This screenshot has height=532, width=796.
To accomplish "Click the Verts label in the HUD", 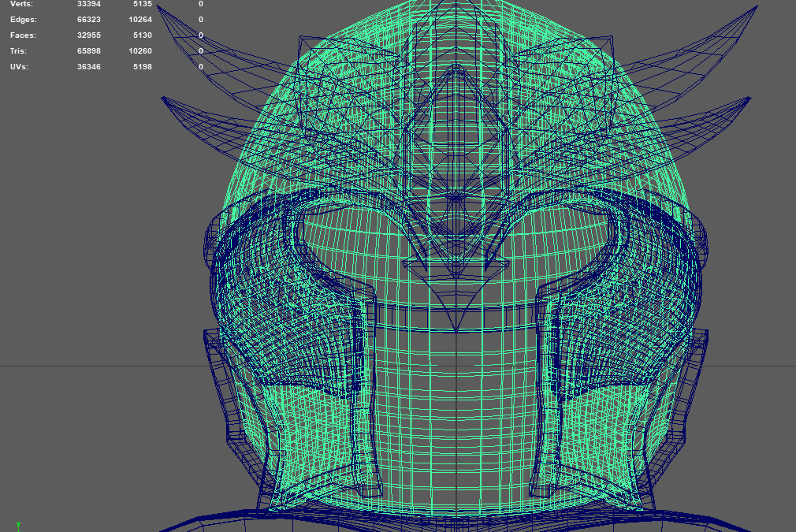I will 22,4.
